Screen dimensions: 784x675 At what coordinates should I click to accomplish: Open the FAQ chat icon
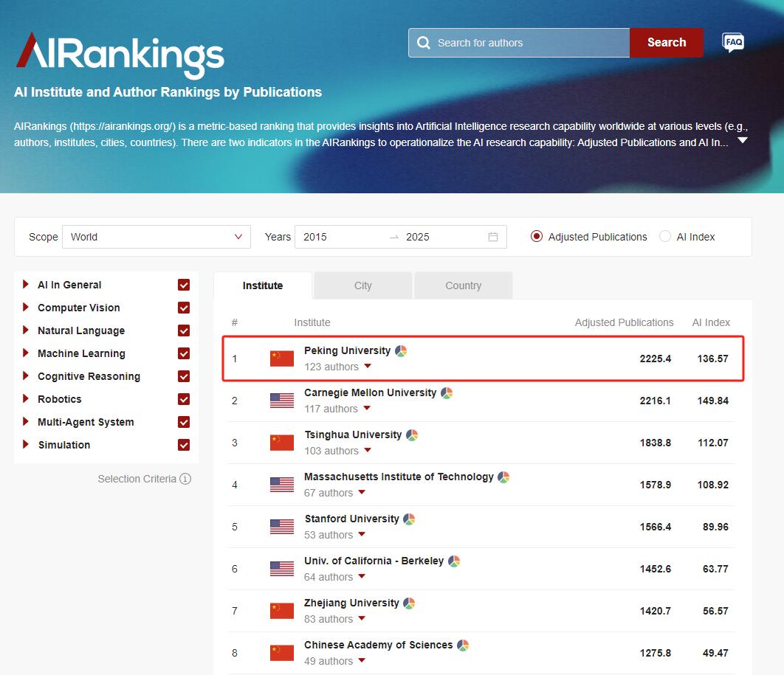click(733, 43)
